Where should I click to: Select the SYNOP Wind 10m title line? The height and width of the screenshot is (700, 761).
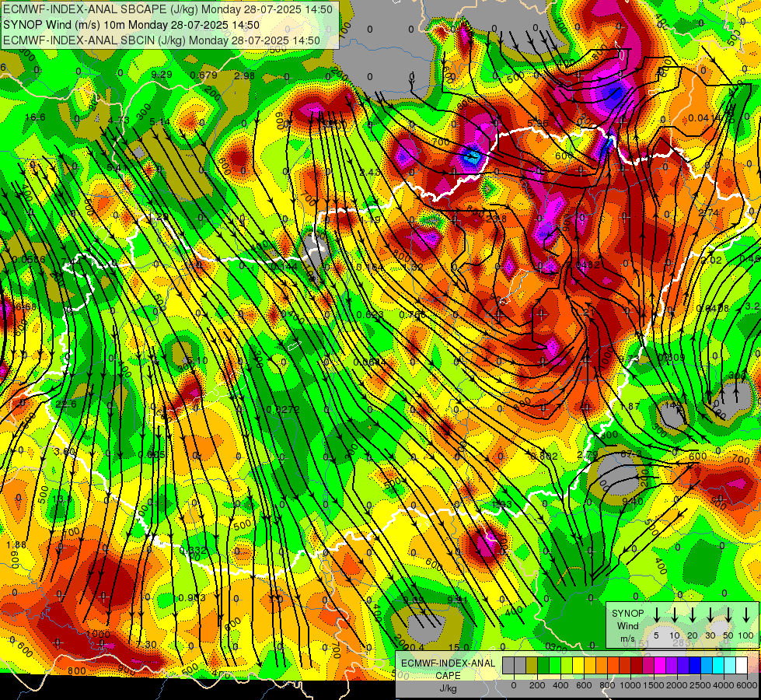pos(131,25)
